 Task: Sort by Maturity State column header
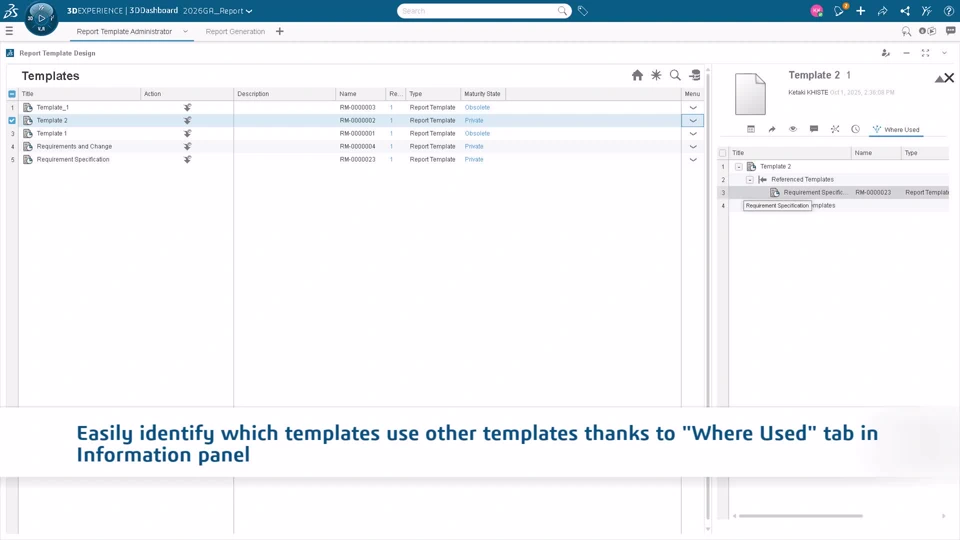tap(482, 94)
